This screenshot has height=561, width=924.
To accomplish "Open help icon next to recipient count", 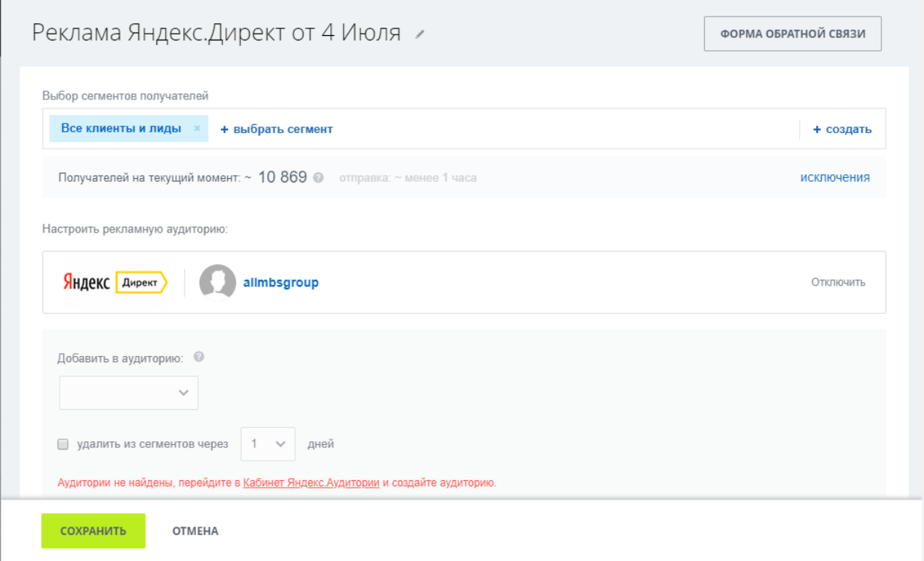I will point(317,177).
